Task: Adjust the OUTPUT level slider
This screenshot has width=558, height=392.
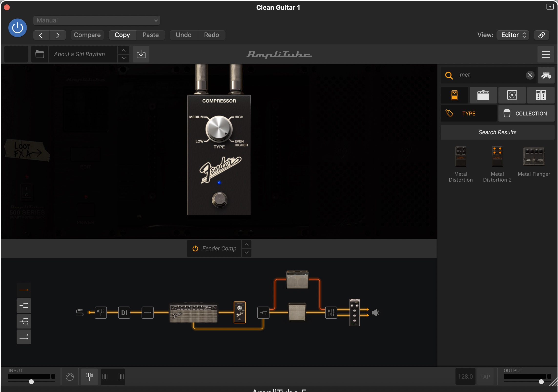Action: coord(541,382)
